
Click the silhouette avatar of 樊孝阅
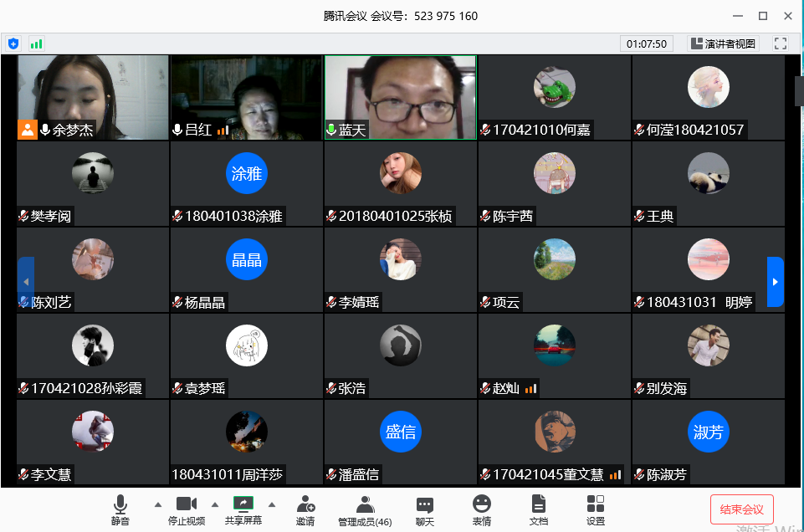coord(93,173)
